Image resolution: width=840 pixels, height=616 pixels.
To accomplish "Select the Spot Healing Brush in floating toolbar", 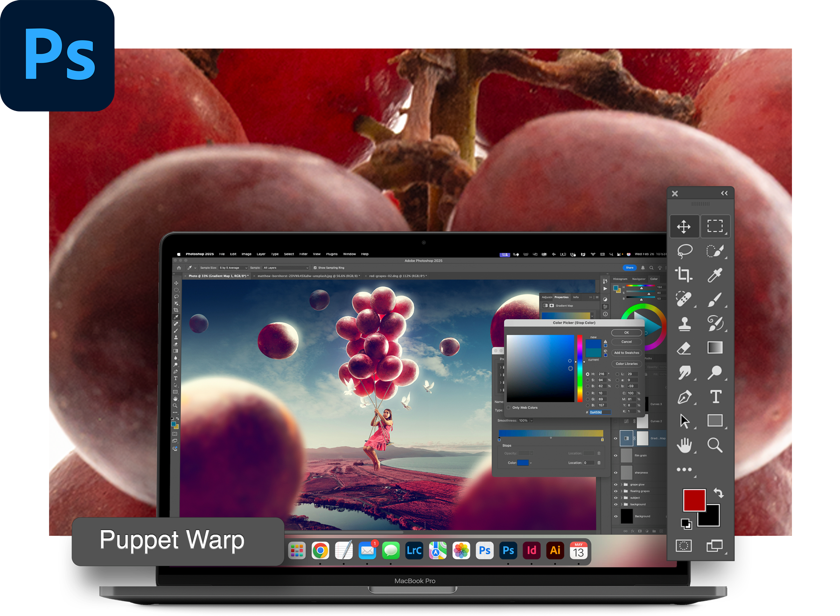I will coord(684,299).
